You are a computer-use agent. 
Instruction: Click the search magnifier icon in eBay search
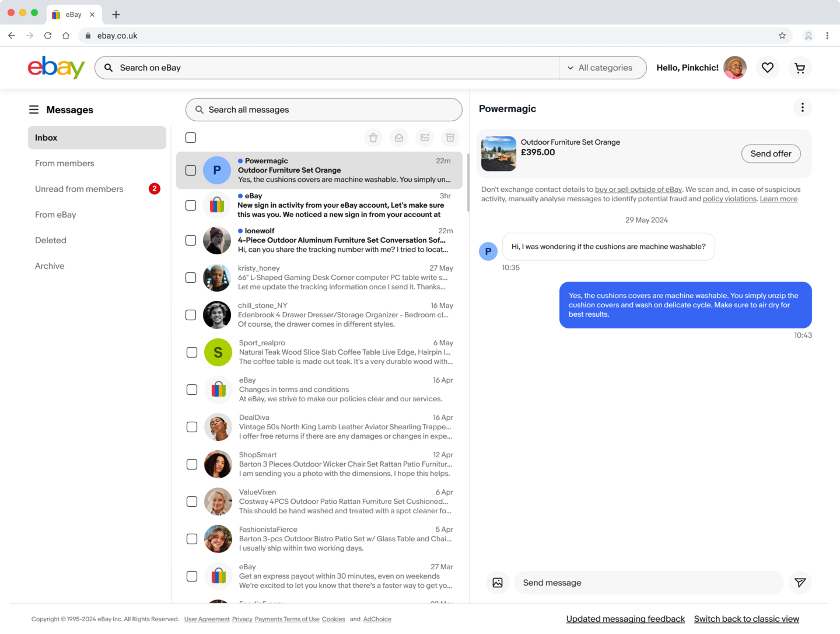pyautogui.click(x=108, y=68)
